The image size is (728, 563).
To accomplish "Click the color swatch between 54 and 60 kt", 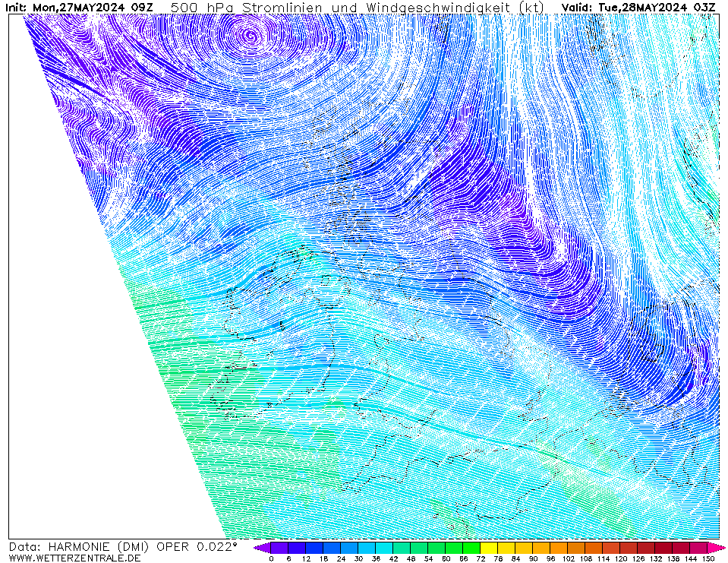I will [x=437, y=548].
